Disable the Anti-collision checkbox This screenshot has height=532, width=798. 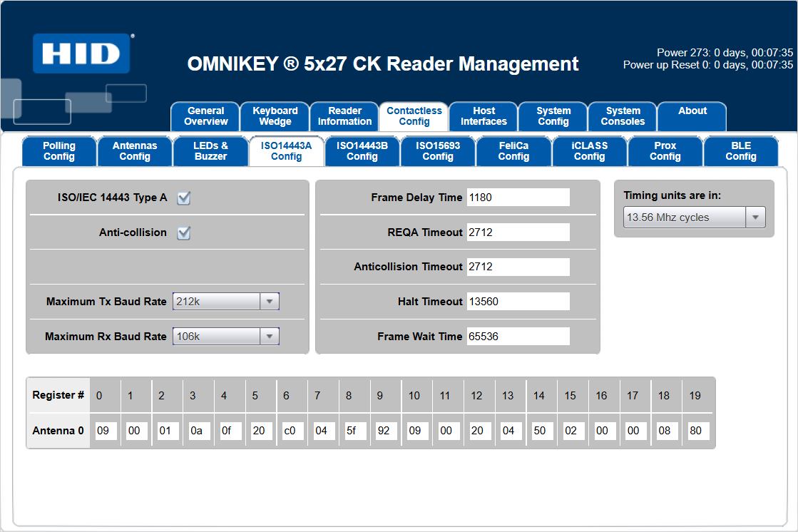184,233
